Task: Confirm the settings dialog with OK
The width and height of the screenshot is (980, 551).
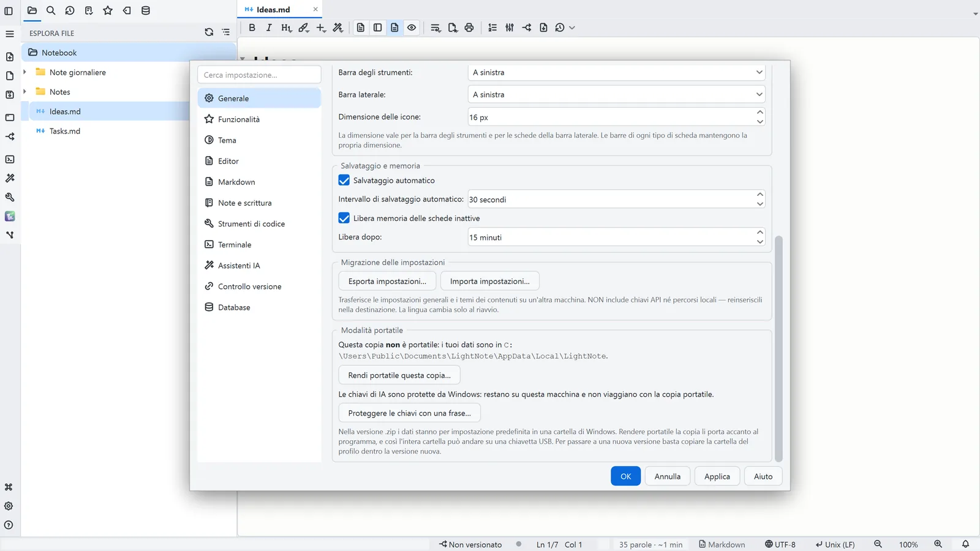Action: click(625, 476)
